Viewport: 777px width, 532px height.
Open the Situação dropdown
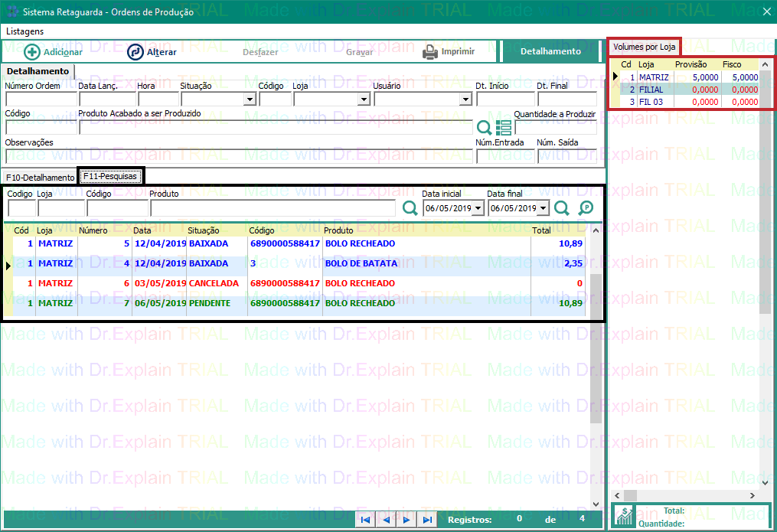pos(250,100)
